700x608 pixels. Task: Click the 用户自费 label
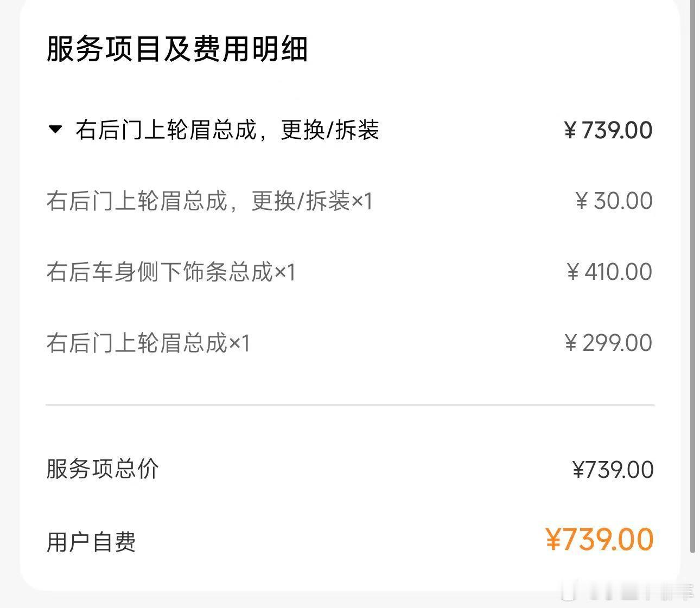[x=91, y=542]
